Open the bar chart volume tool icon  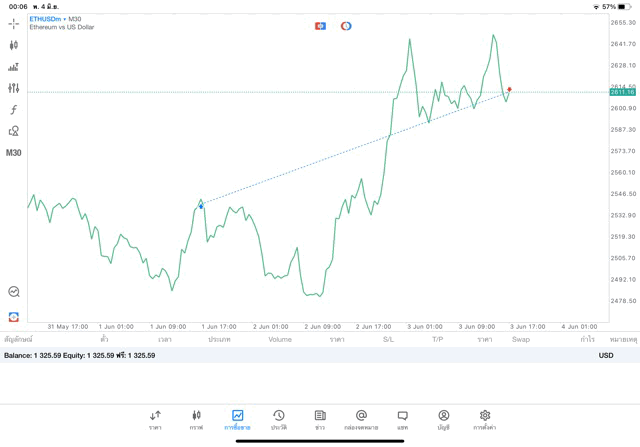pyautogui.click(x=14, y=67)
